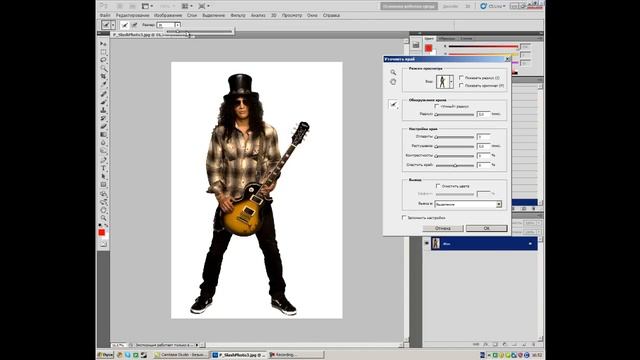Screen dimensions: 640x360
Task: Select the Path Selection tool
Action: (x=103, y=176)
